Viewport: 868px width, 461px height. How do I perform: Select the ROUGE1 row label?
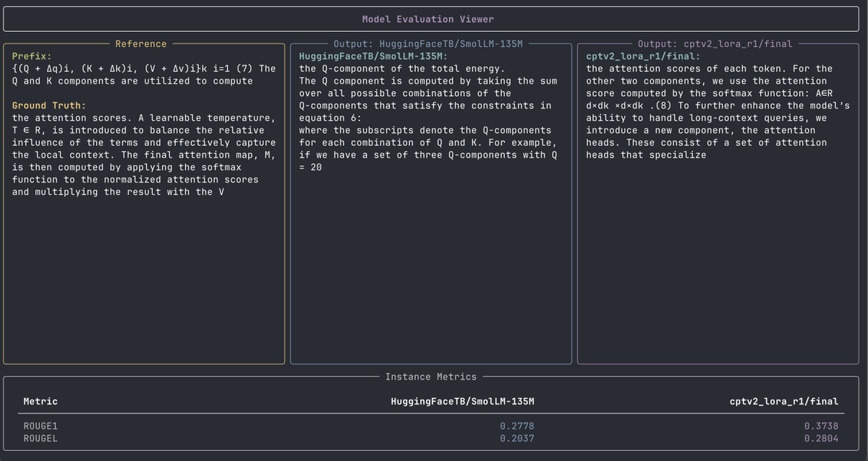point(41,426)
